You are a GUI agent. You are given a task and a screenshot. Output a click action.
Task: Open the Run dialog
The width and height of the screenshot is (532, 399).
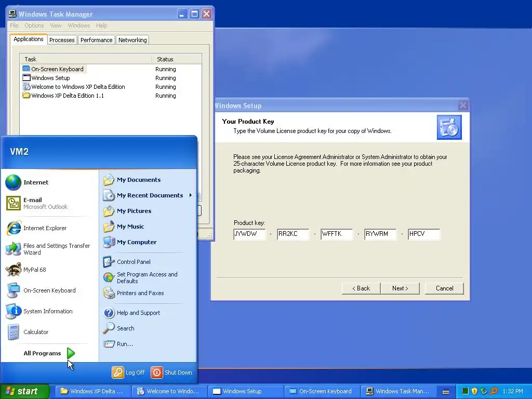click(118, 344)
